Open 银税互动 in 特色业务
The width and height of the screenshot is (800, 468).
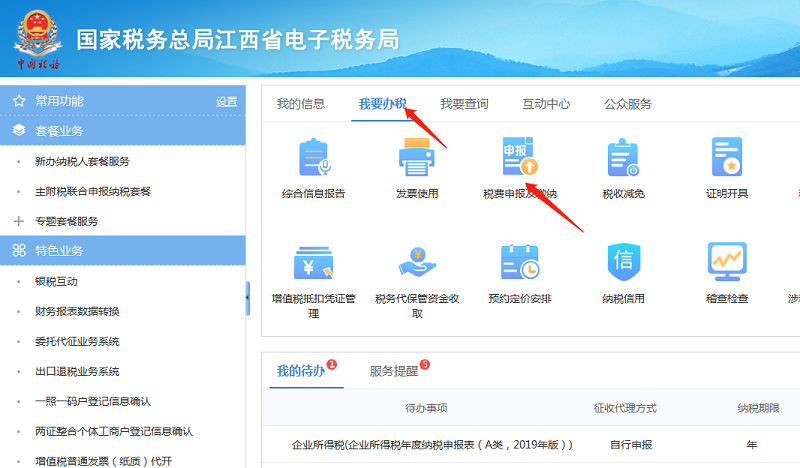pyautogui.click(x=56, y=281)
